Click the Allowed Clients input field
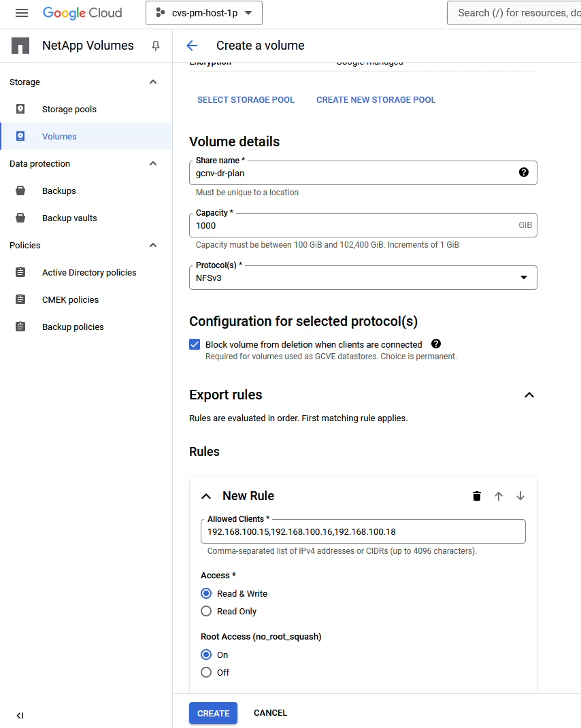581x728 pixels. (363, 531)
